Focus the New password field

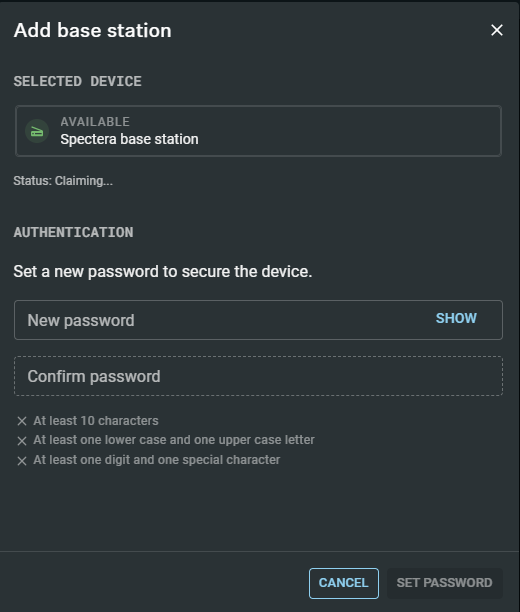(x=258, y=320)
